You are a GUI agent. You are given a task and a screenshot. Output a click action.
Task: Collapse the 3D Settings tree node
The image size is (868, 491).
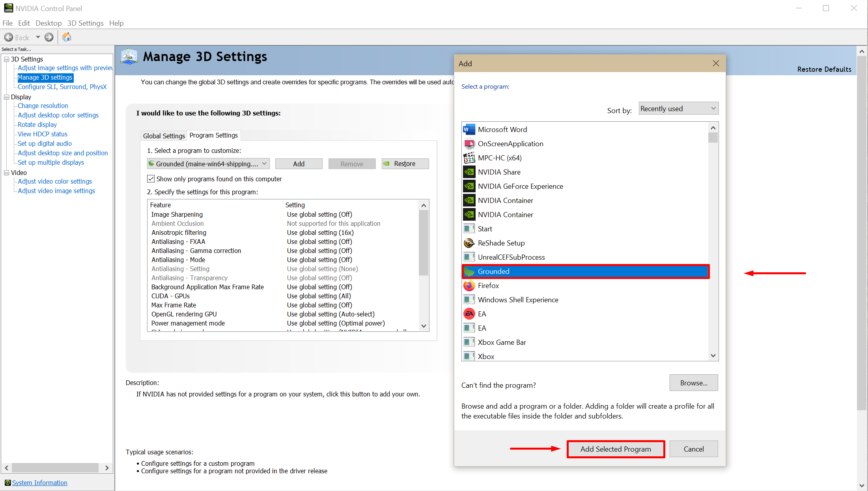[6, 59]
